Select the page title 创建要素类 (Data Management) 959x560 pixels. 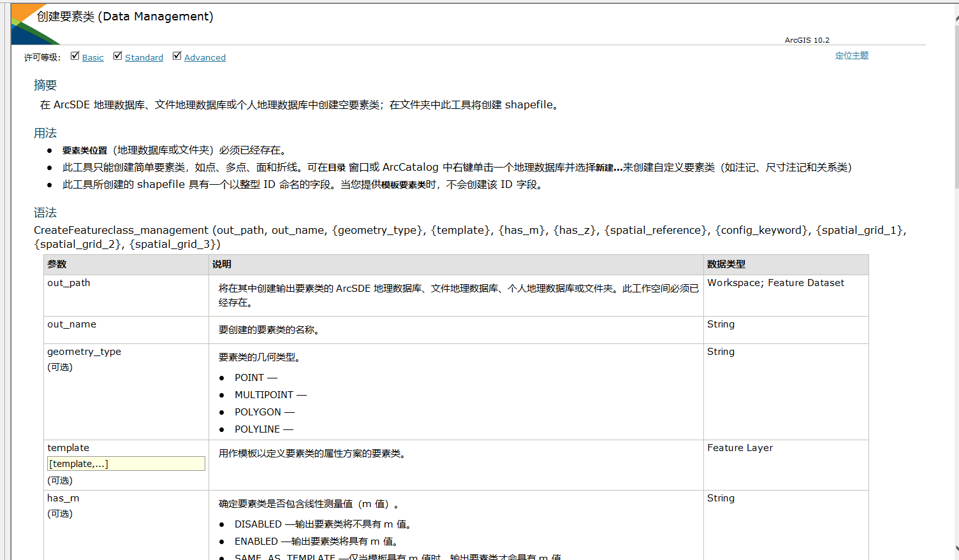pyautogui.click(x=125, y=17)
